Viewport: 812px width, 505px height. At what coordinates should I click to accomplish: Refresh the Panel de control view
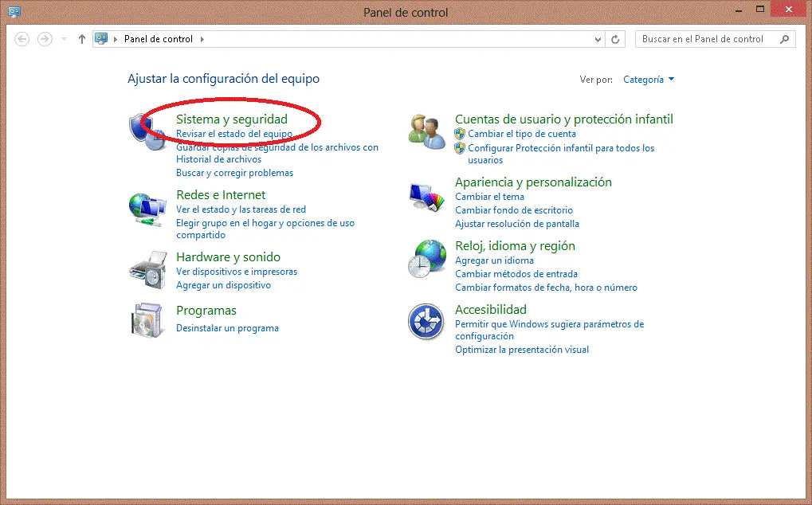615,39
